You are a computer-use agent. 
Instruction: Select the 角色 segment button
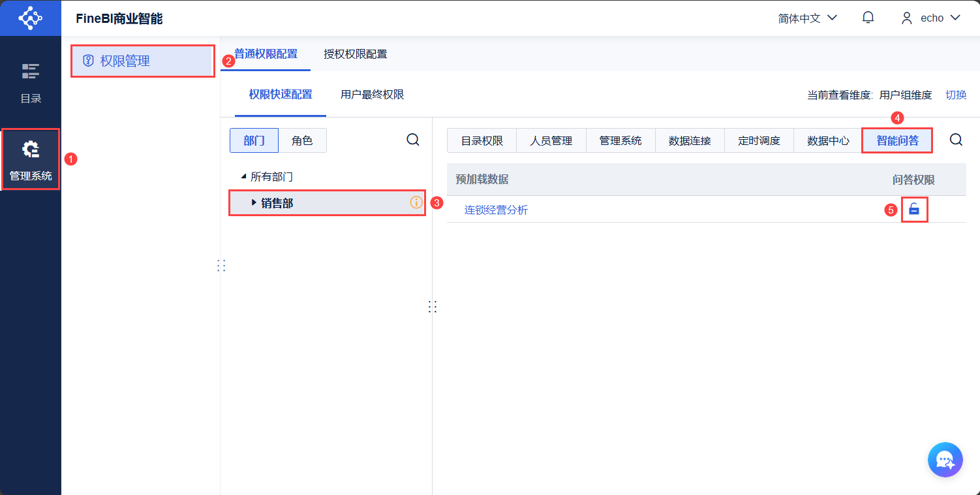[302, 140]
